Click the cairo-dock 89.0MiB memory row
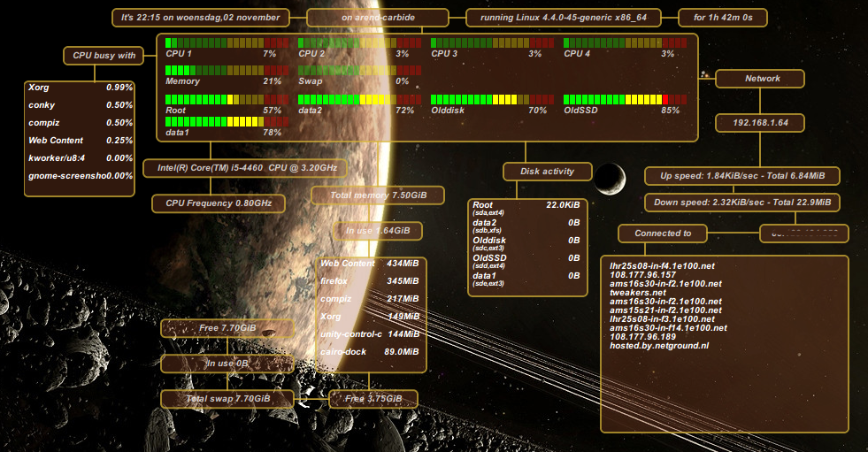The height and width of the screenshot is (452, 868). (x=369, y=352)
